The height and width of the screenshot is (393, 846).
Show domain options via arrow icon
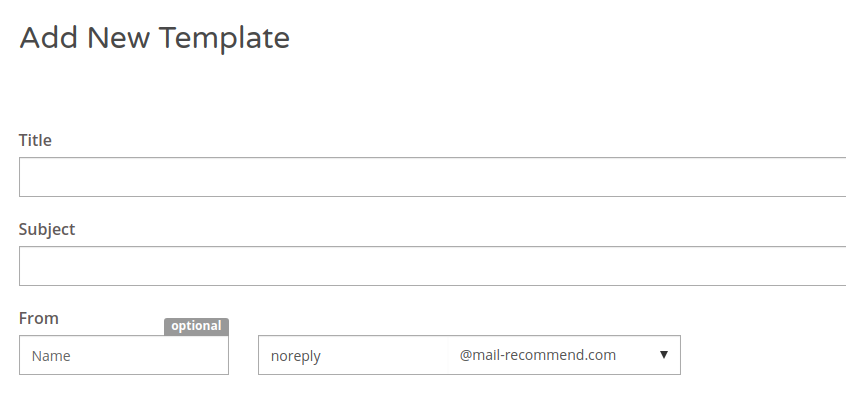pos(664,355)
